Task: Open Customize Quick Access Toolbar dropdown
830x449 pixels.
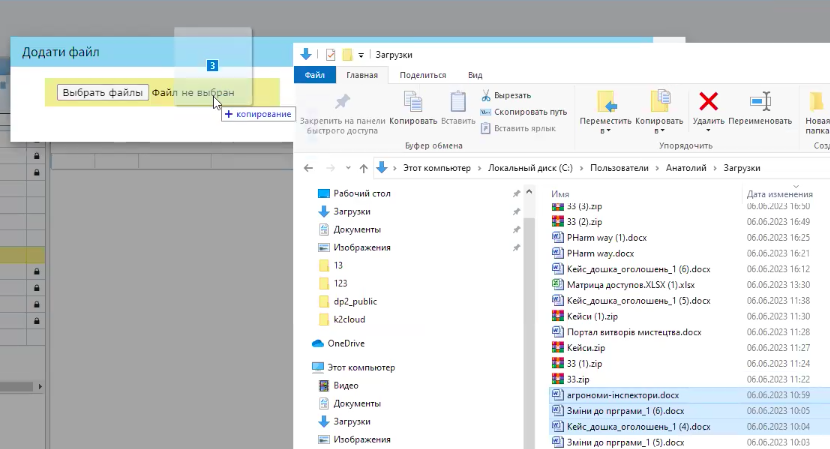Action: coord(361,55)
